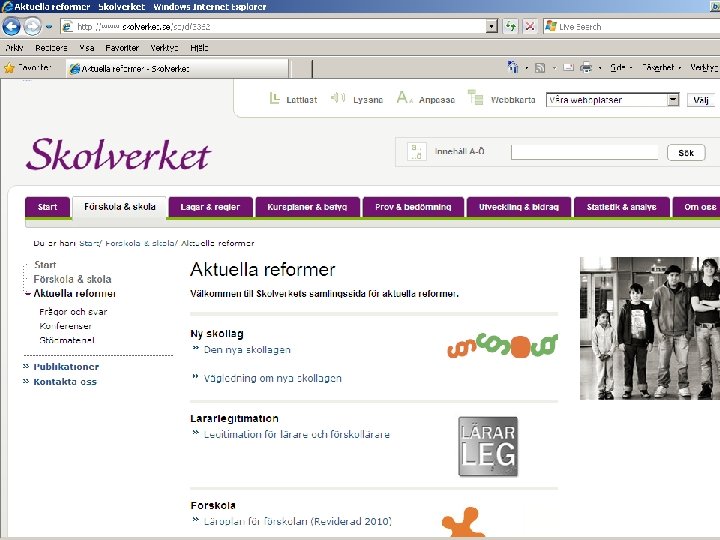This screenshot has width=720, height=540.
Task: Collapse Aktuella reformer in sidebar tree
Action: click(28, 293)
